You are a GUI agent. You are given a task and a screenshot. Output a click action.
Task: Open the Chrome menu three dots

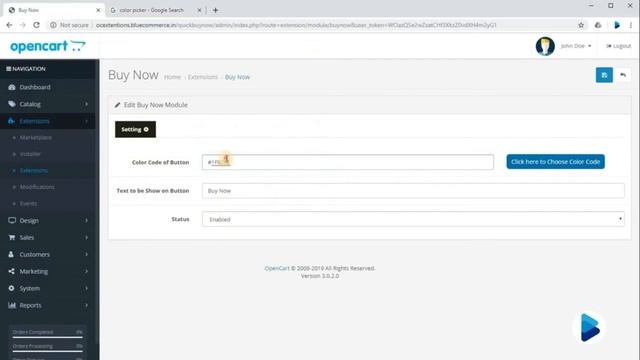click(631, 25)
